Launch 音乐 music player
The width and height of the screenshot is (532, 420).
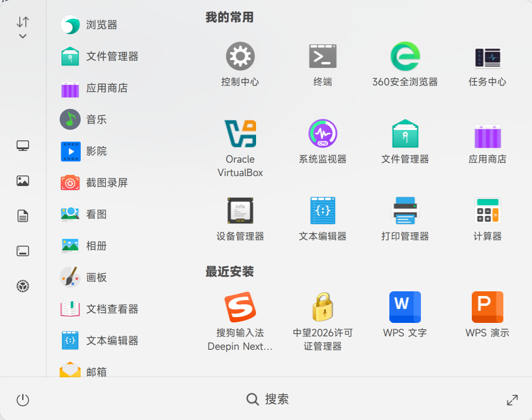click(84, 119)
